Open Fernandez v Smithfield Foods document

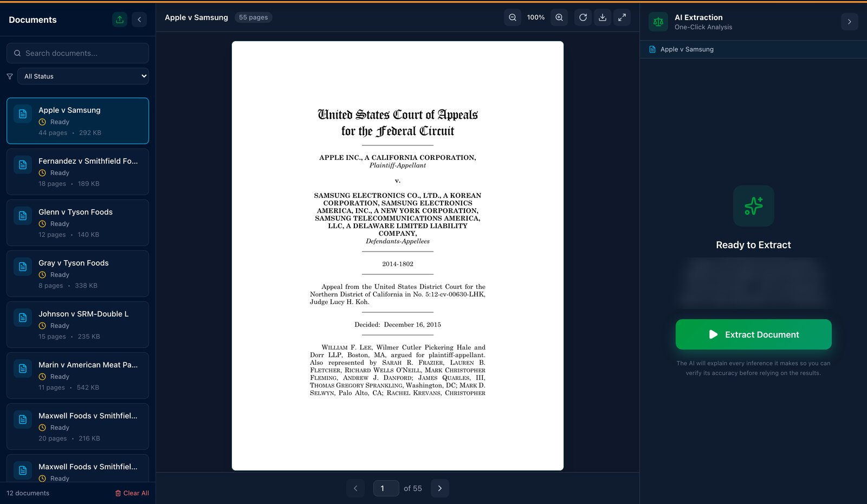pos(77,172)
